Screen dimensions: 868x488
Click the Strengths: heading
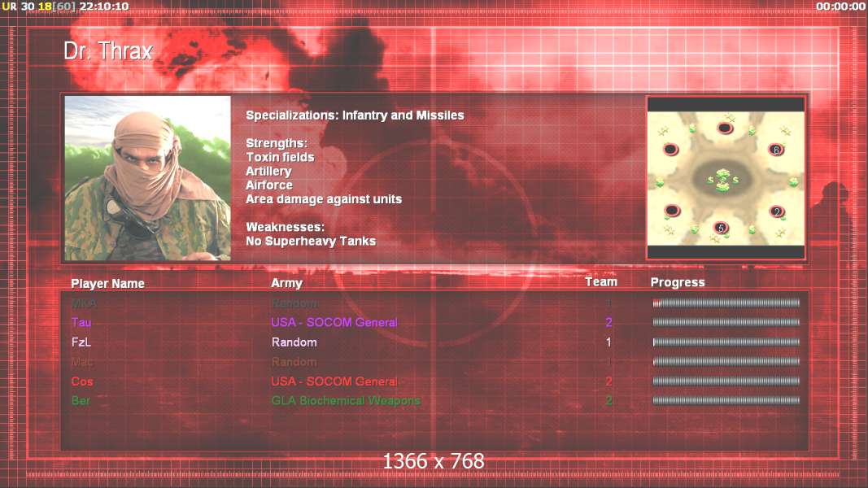coord(277,143)
